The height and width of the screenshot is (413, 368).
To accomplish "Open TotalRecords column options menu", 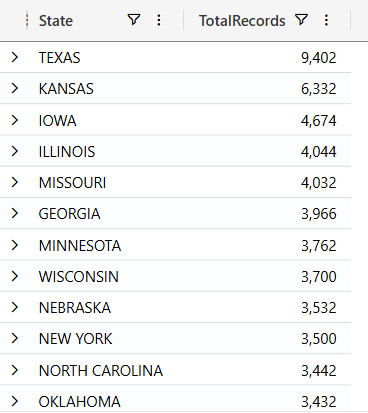I will [326, 20].
